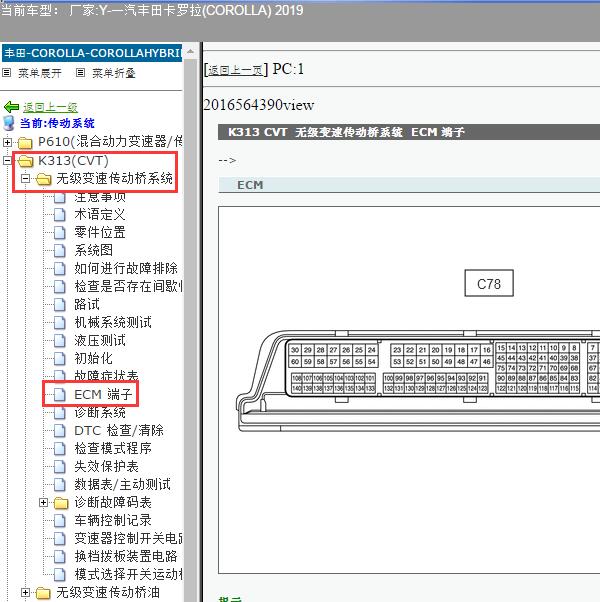Viewport: 600px width, 602px height.
Task: Open the 液压测试 page
Action: point(100,341)
